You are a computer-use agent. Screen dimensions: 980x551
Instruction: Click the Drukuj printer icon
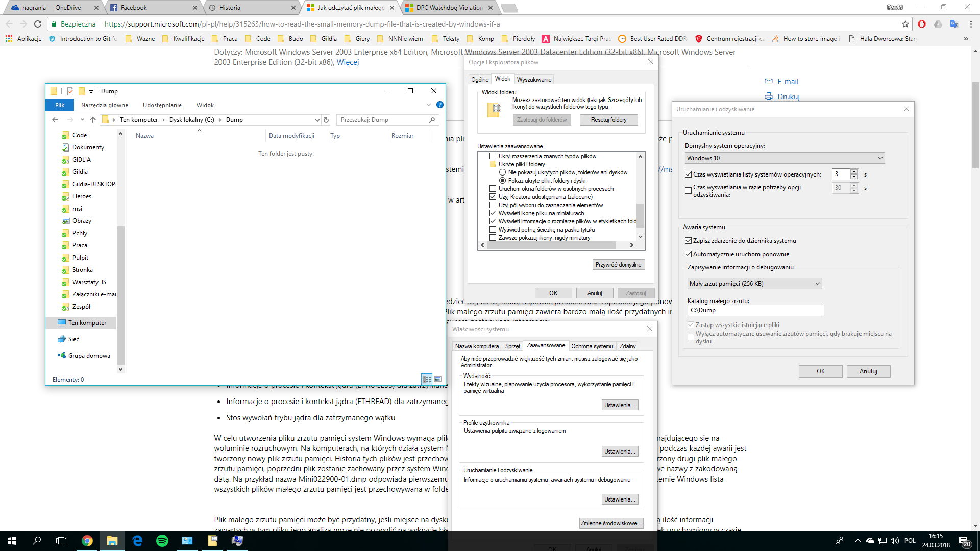[x=769, y=96]
